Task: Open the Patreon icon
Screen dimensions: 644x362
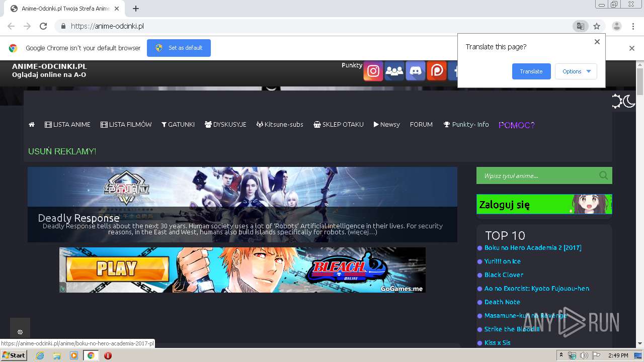Action: click(437, 71)
